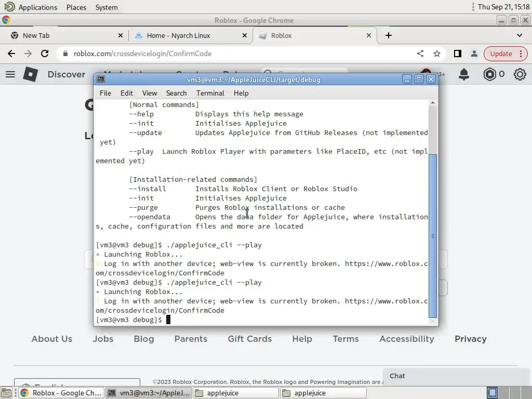532x399 pixels.
Task: Open the terminal File menu
Action: (x=105, y=93)
